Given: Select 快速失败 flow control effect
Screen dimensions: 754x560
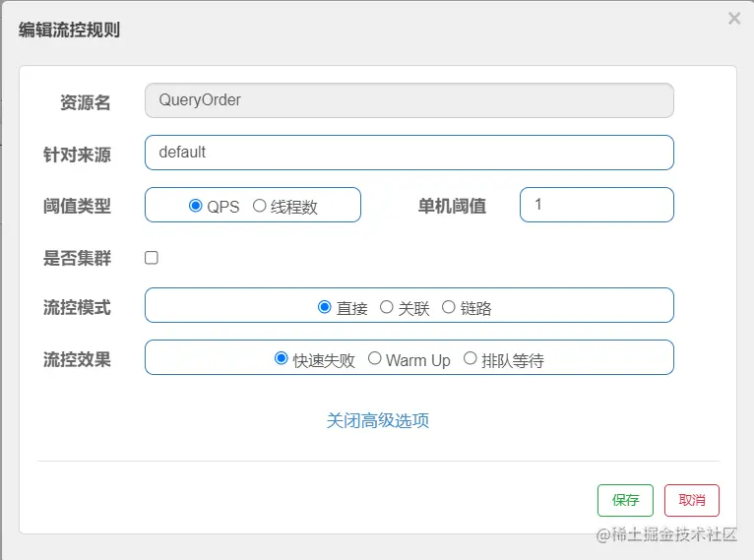Looking at the screenshot, I should pos(282,358).
